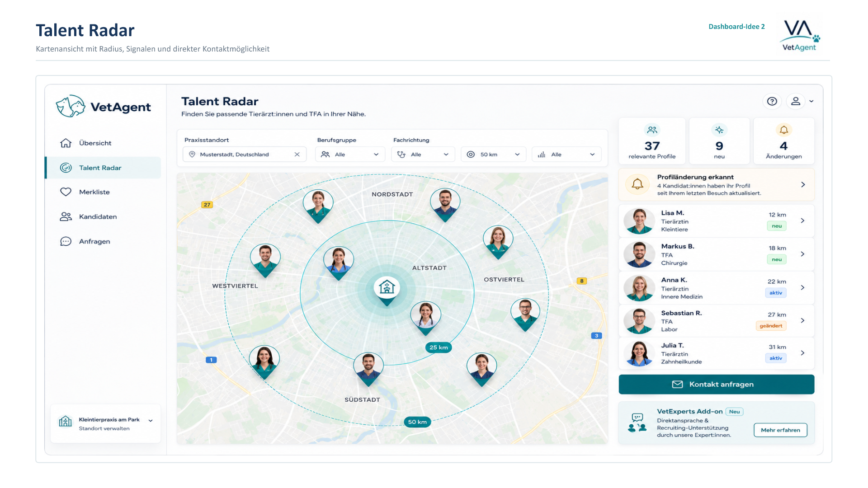Click the map pin left of WESTVIERTEL area
The height and width of the screenshot is (488, 868).
[265, 261]
